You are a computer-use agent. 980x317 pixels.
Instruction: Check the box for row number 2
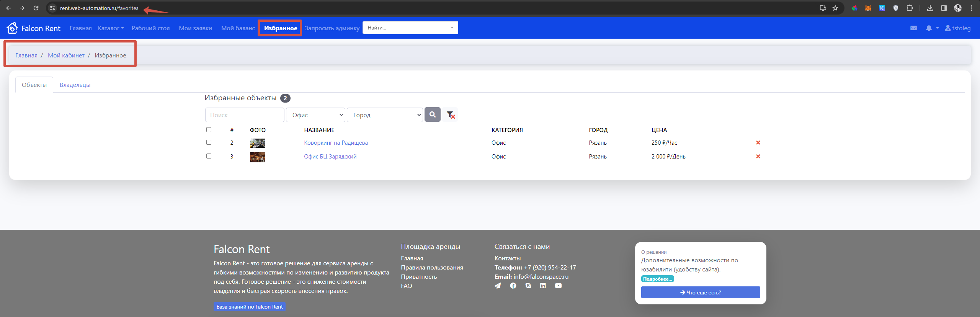(209, 142)
